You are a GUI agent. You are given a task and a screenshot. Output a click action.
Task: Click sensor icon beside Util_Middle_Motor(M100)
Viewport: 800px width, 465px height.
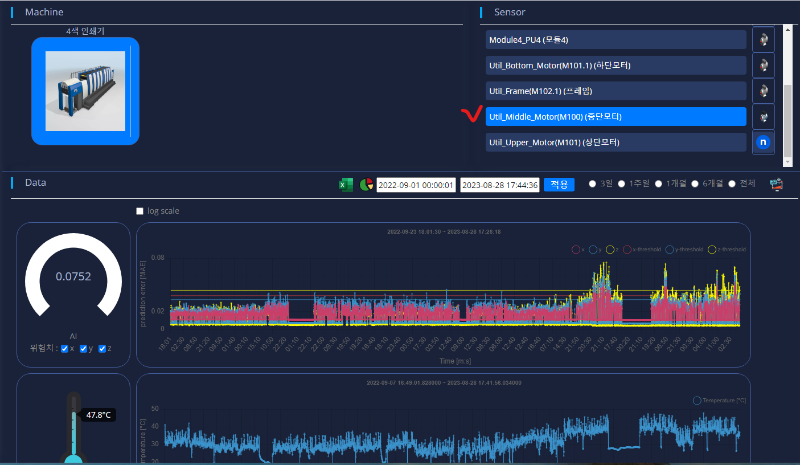763,117
